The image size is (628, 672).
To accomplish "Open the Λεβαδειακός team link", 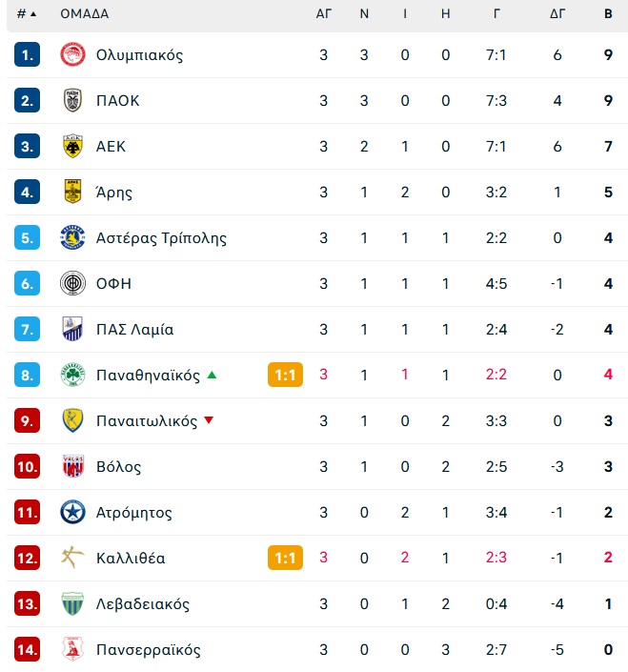I will (143, 604).
